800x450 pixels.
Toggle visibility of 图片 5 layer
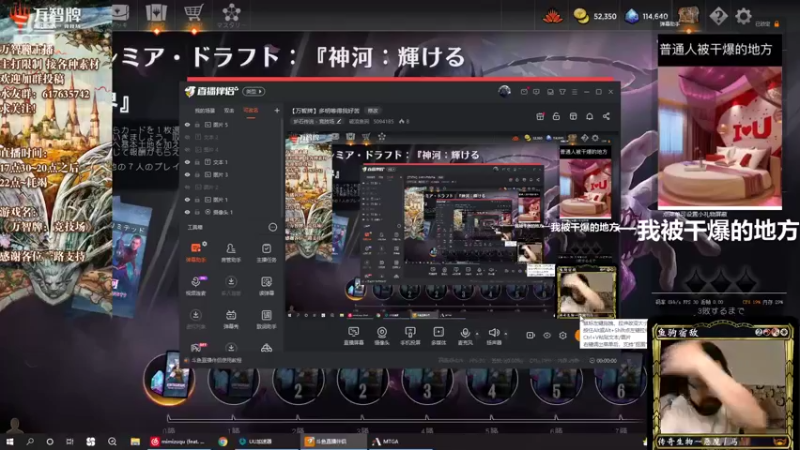(x=187, y=124)
